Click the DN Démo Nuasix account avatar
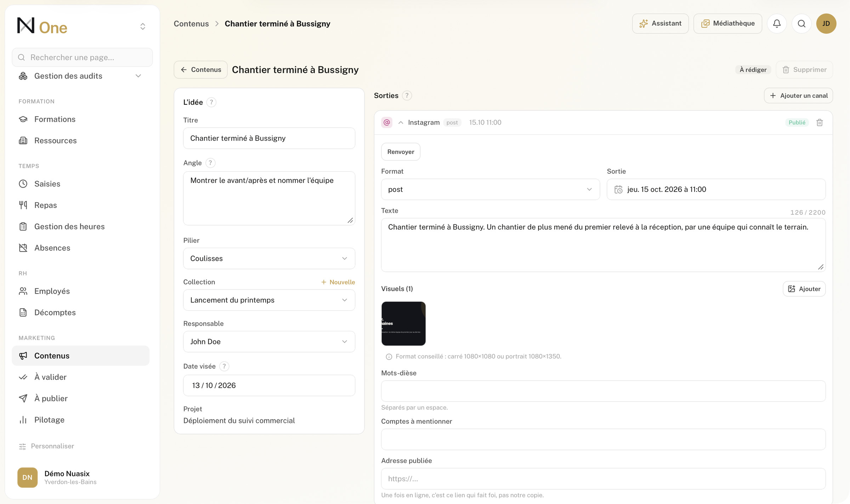The image size is (850, 504). point(27,477)
